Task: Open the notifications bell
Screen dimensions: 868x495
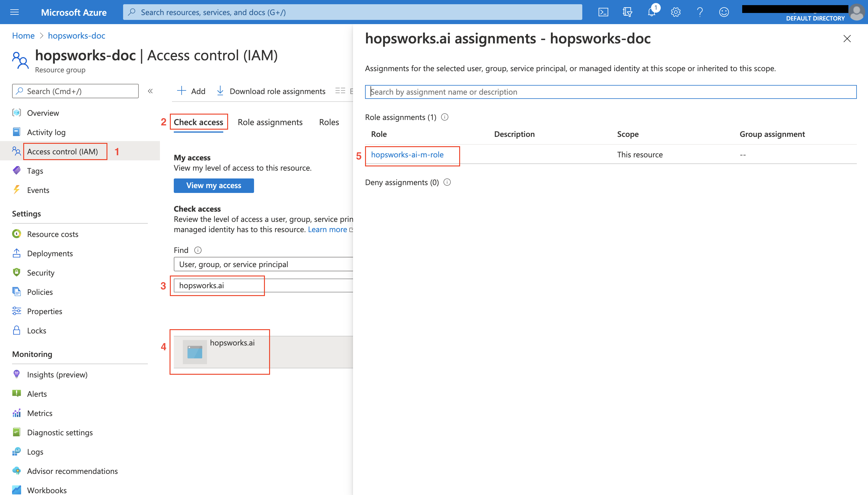Action: point(651,12)
